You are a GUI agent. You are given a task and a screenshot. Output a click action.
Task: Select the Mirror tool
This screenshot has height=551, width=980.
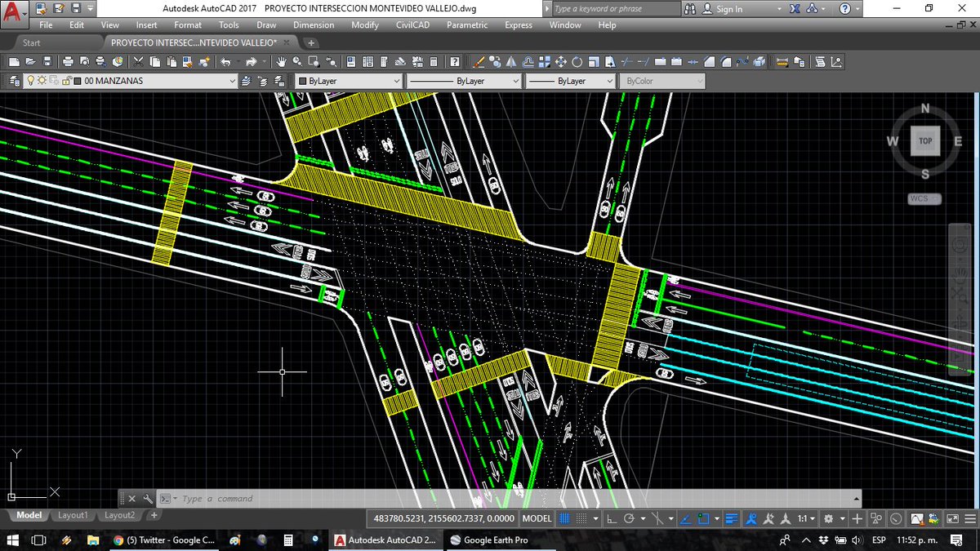(510, 61)
